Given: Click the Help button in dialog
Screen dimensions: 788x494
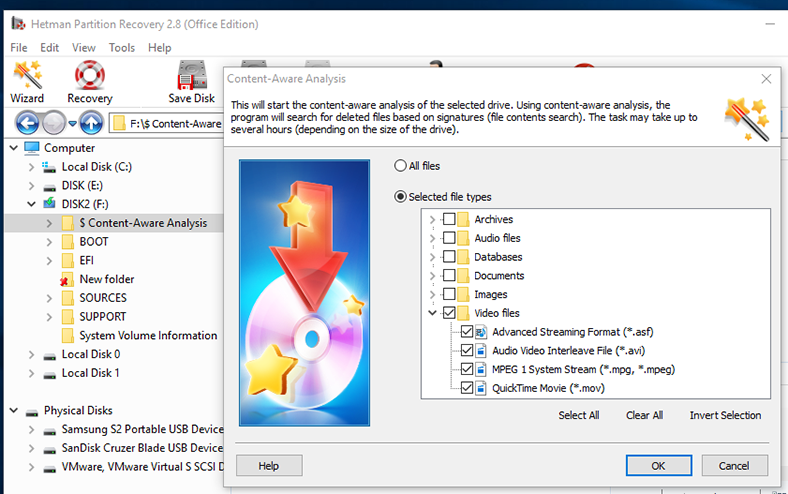Looking at the screenshot, I should (x=269, y=465).
